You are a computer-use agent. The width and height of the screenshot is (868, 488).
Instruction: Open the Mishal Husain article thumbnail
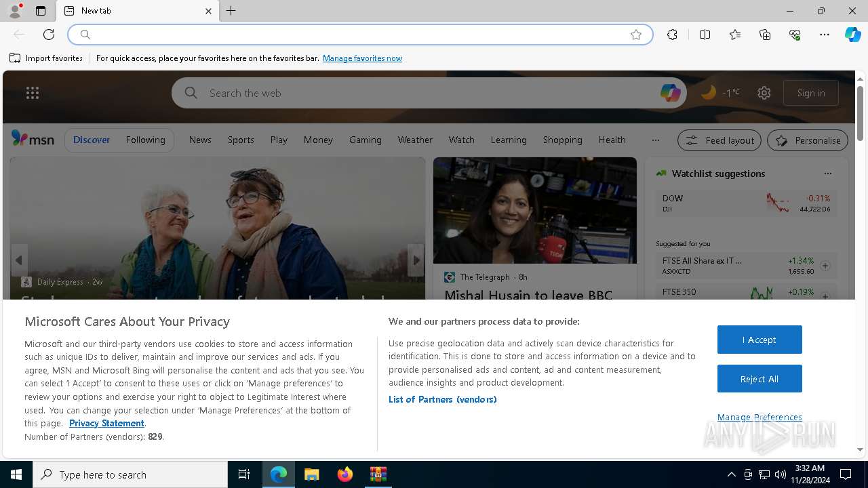[x=535, y=210]
